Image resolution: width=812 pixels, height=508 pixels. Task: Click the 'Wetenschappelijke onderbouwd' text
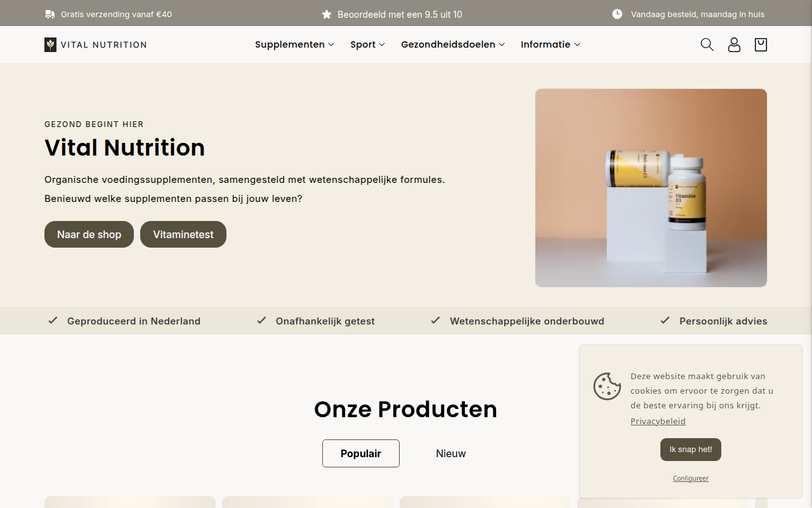(527, 321)
